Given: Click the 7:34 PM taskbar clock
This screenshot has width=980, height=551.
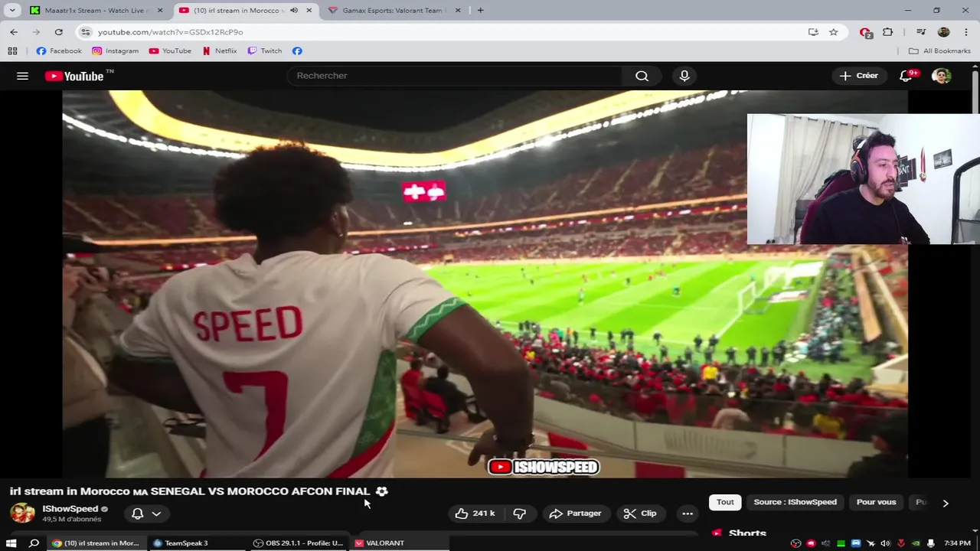Looking at the screenshot, I should [957, 543].
